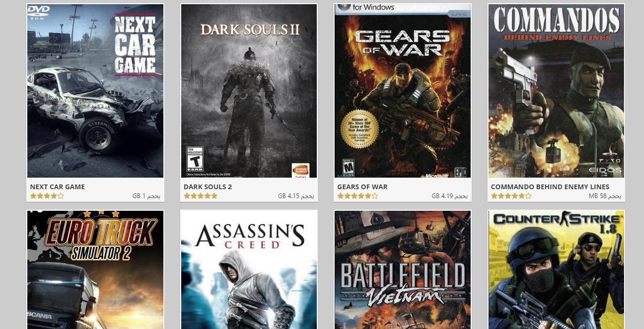
Task: Click the DARK SOULS 2 title link
Action: (x=207, y=187)
